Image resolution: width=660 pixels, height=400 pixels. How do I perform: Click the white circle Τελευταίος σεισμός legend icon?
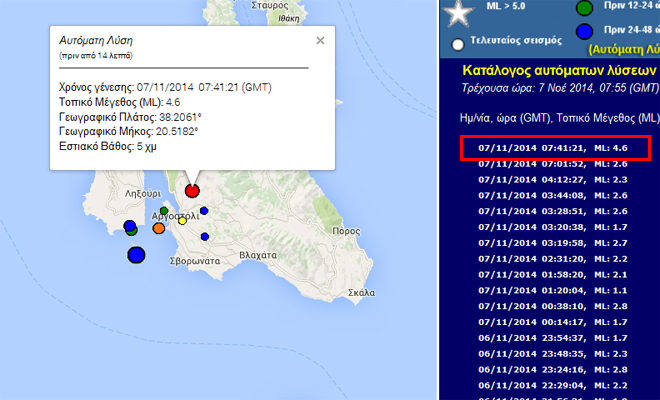coord(458,43)
